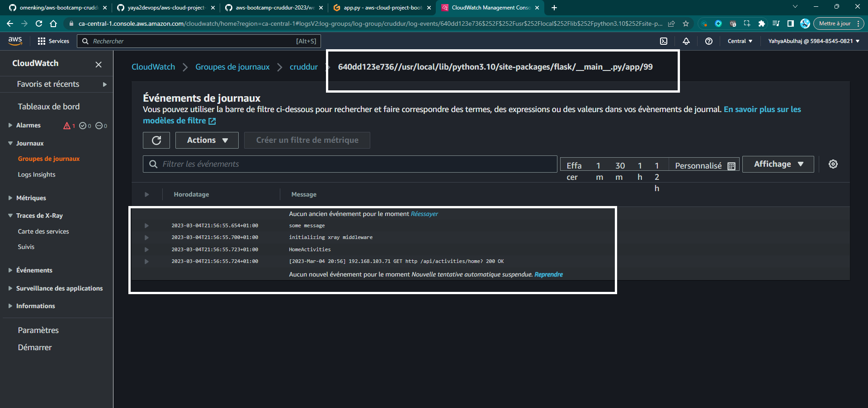
Task: Open the CloudShell terminal icon
Action: (664, 41)
